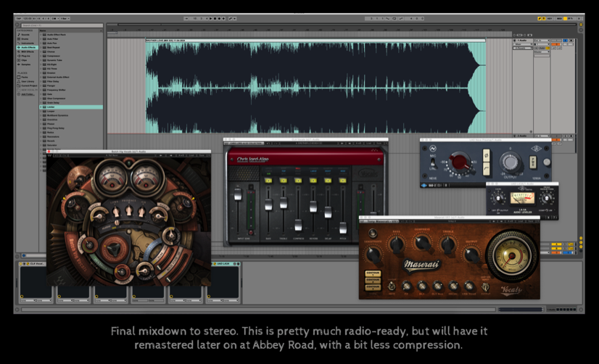Select Drums in browser categories
Image resolution: width=599 pixels, height=364 pixels.
coord(25,39)
